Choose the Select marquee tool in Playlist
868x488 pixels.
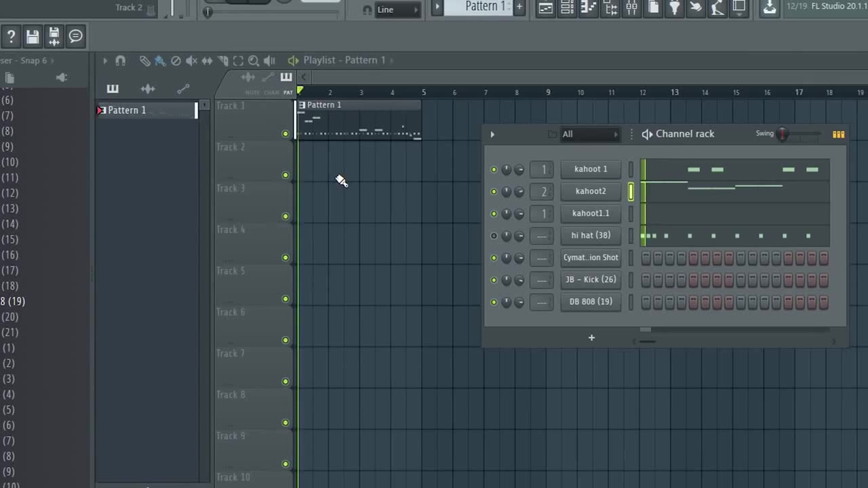point(238,60)
